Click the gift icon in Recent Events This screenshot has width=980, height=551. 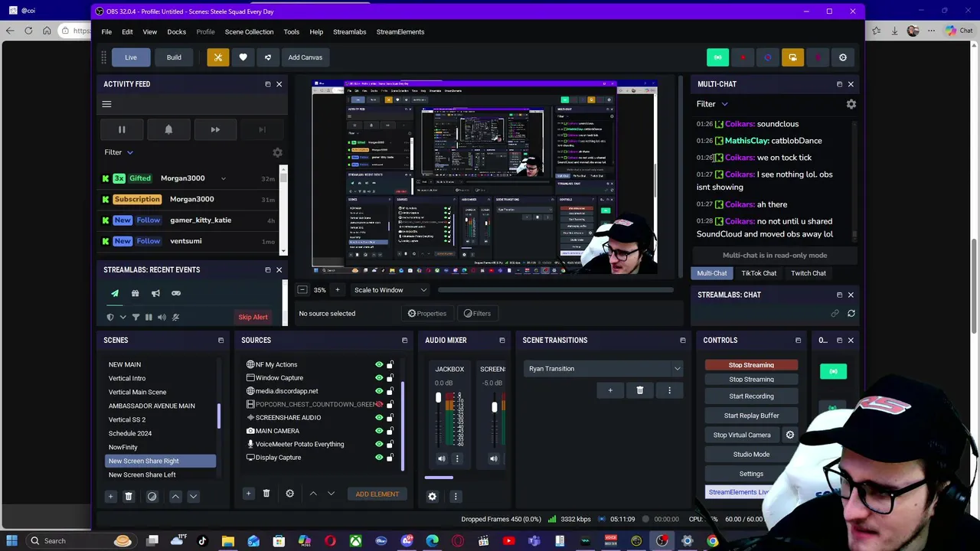point(135,293)
